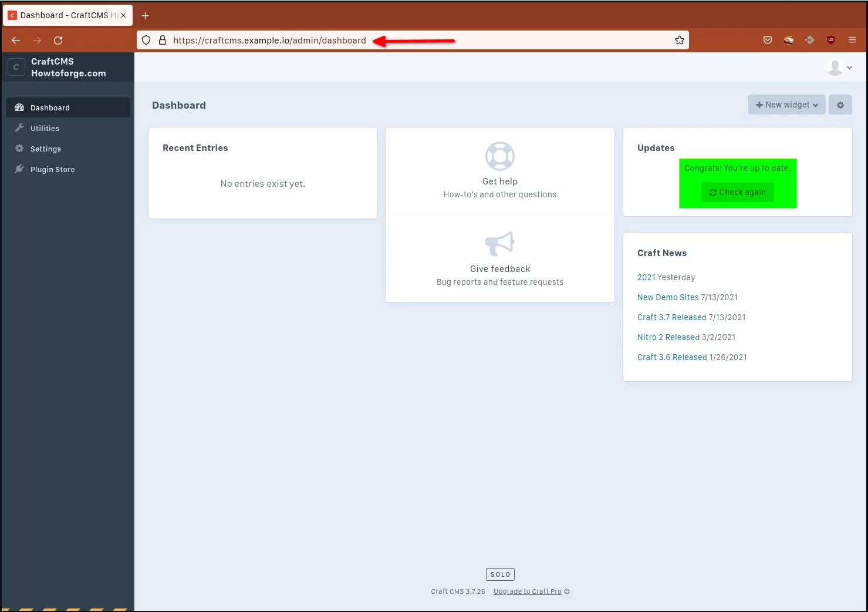Open the Craft 3.6 Released link
Screen dimensions: 868x612
(672, 357)
